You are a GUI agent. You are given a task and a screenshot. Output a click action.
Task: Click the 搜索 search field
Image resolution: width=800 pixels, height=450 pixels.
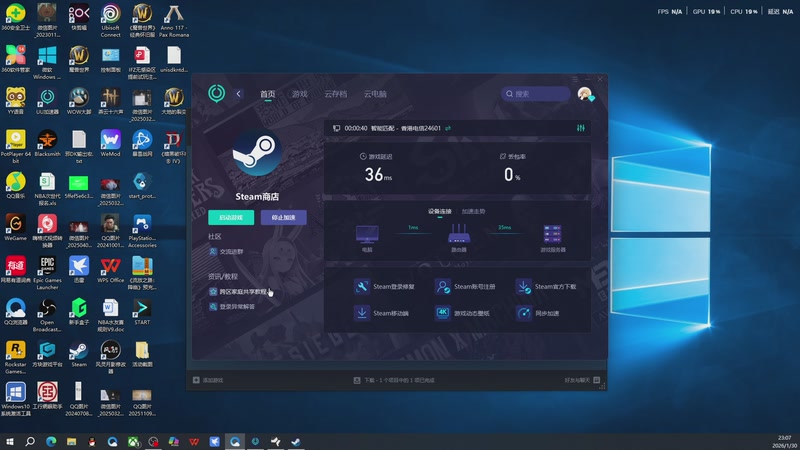535,94
